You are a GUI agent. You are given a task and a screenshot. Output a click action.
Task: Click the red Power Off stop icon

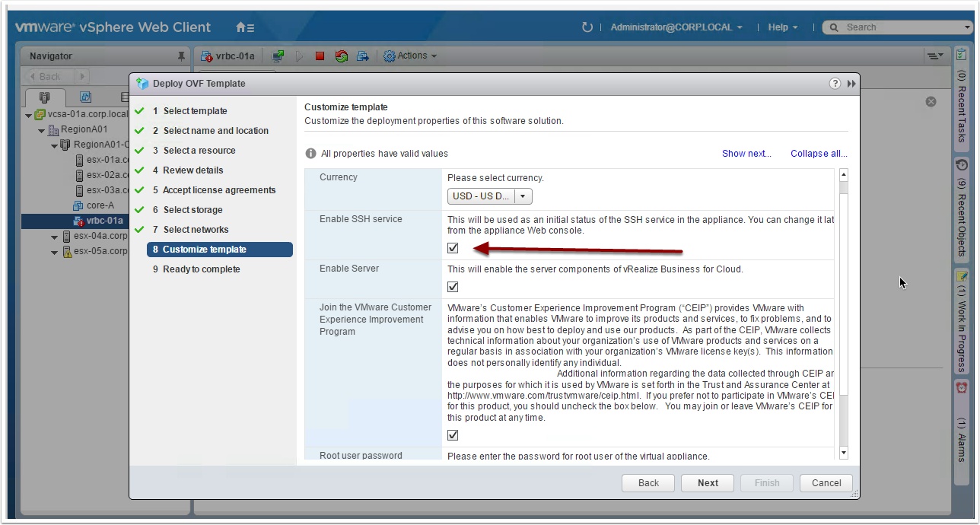tap(320, 56)
